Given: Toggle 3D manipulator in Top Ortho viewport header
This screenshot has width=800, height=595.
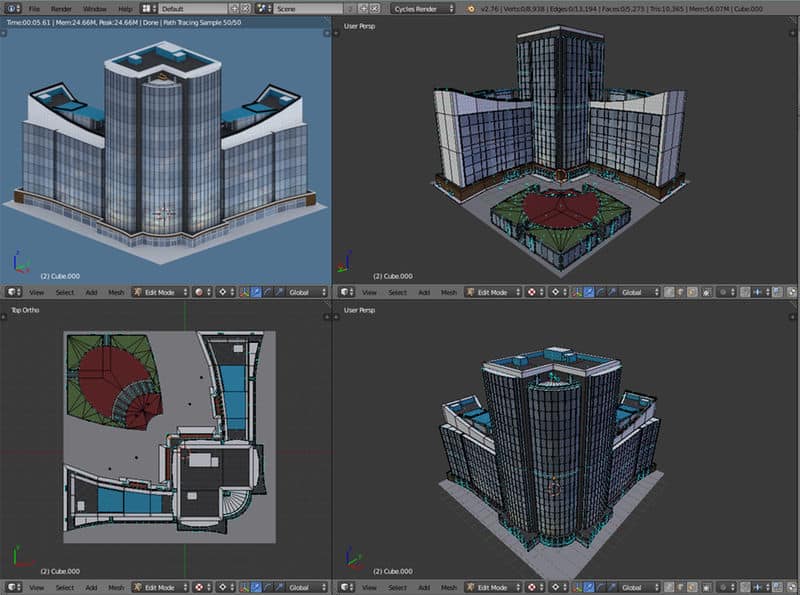Looking at the screenshot, I should click(x=244, y=587).
